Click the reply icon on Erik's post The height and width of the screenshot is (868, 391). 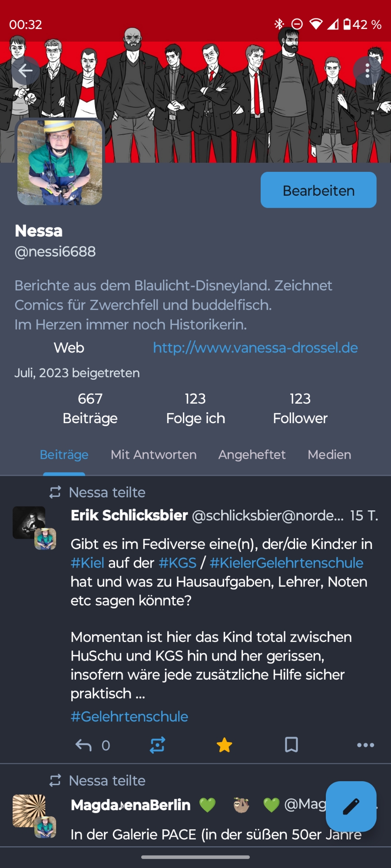[x=83, y=745]
